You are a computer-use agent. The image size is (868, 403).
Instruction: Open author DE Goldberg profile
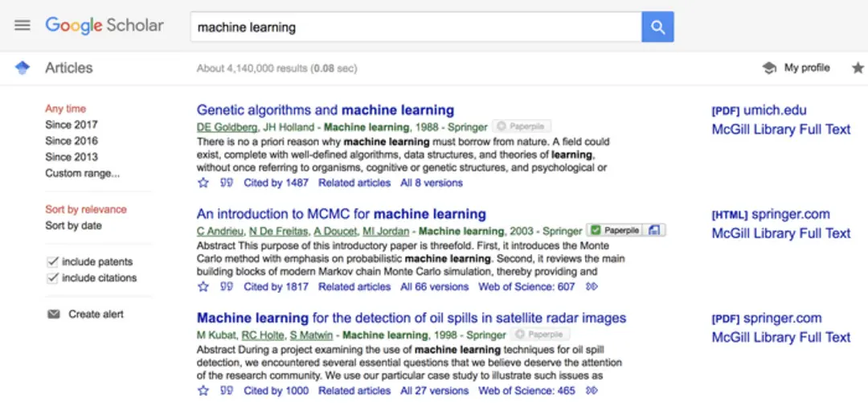coord(227,127)
